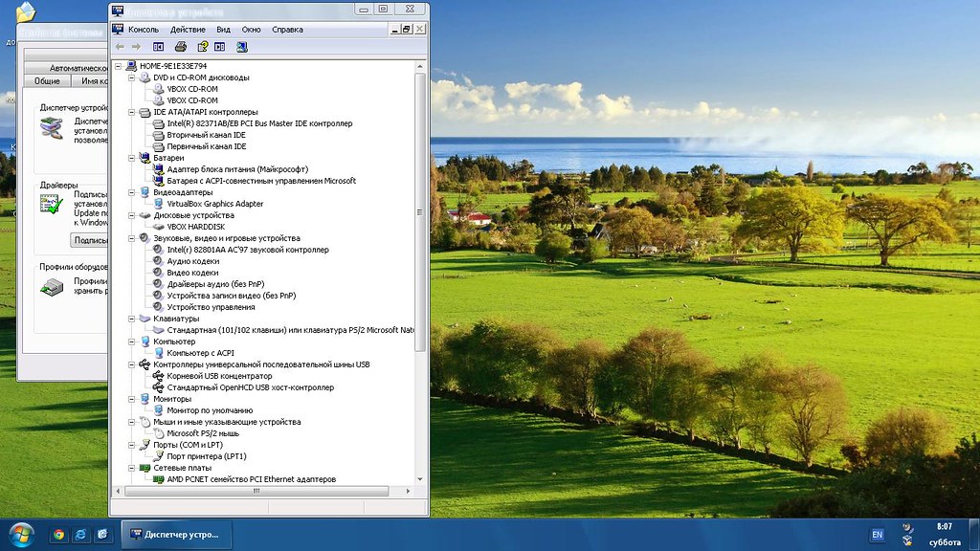Screen dimensions: 980x551
Task: Click the show/hide console tree toolbar icon
Action: coord(159,46)
